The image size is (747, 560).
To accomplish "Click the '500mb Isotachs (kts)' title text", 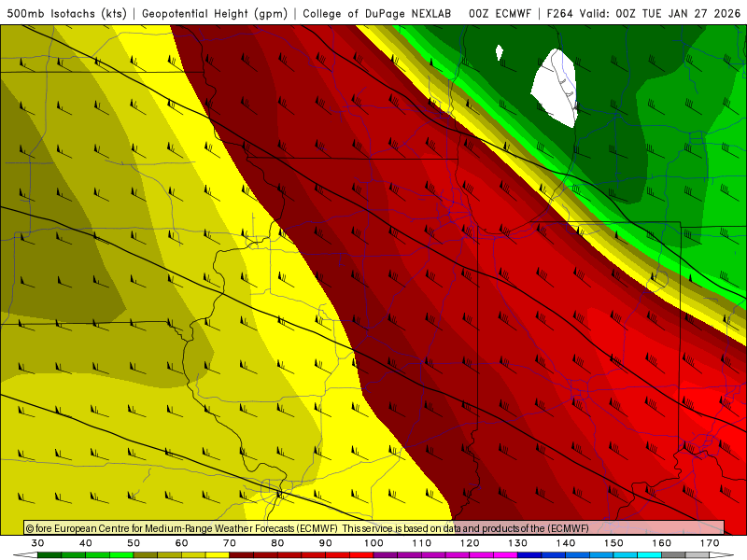I will point(66,13).
